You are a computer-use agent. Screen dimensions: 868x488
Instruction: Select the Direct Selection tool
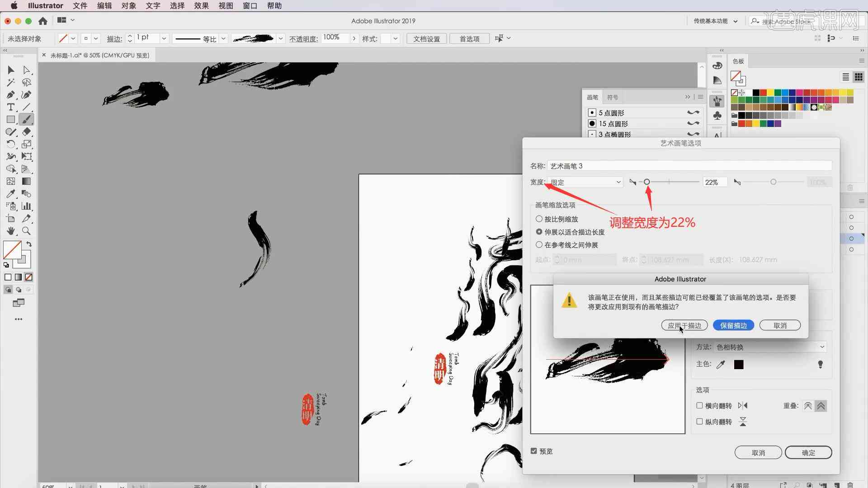point(26,70)
